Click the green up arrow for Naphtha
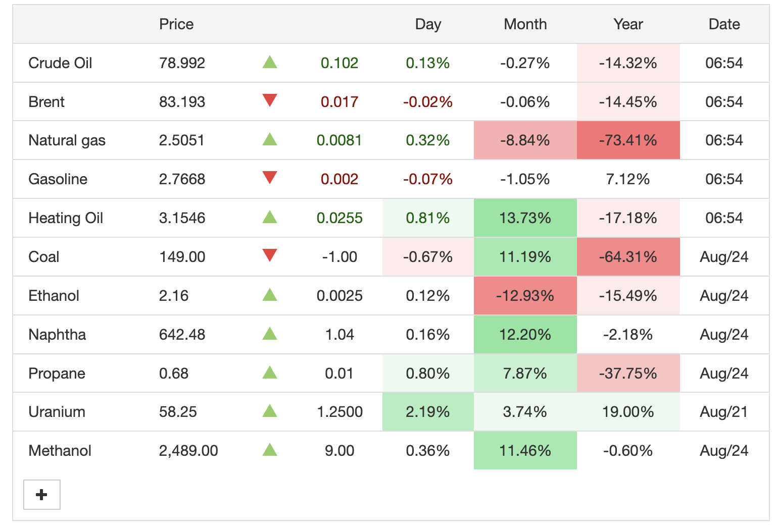 coord(270,334)
